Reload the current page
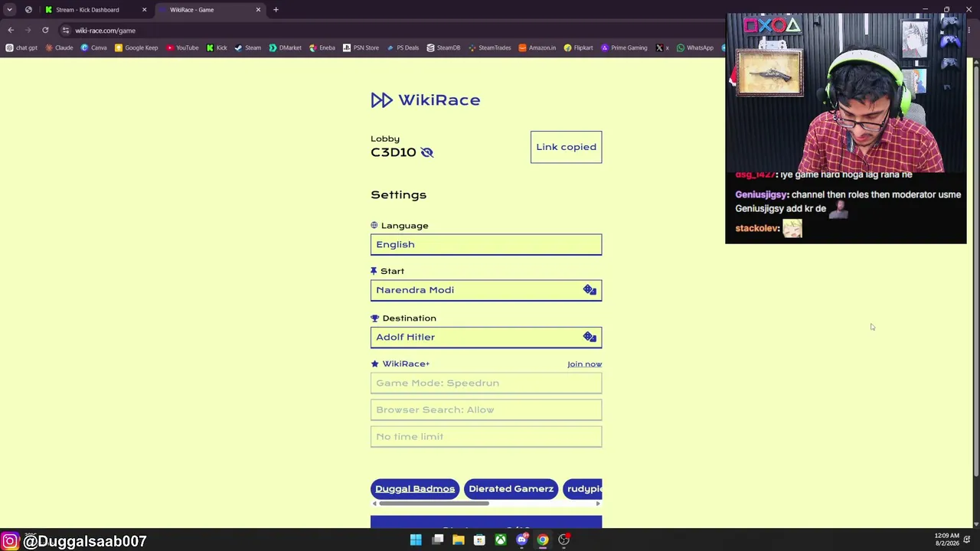 coord(45,31)
